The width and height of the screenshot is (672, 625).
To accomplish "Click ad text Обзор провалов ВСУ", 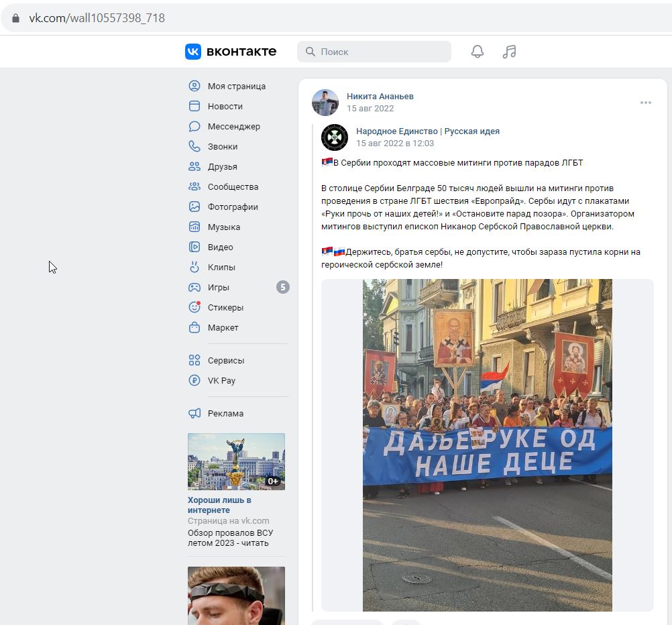I will click(x=230, y=538).
